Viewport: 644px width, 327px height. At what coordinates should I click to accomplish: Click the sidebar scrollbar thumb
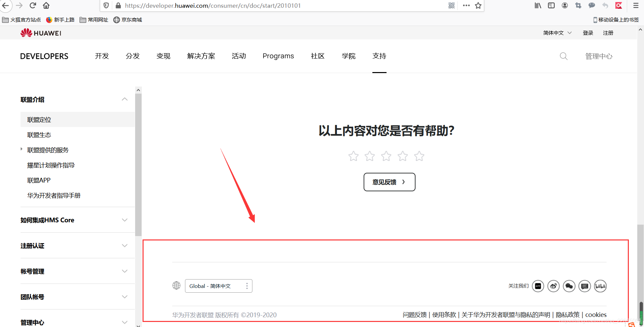(x=138, y=164)
